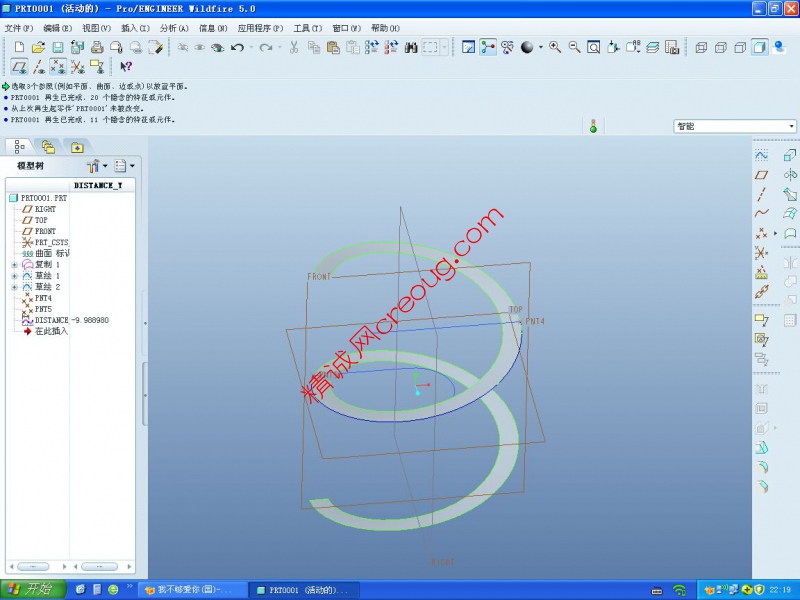800x600 pixels.
Task: Open the Layers icon in the toolbar
Action: (x=653, y=47)
